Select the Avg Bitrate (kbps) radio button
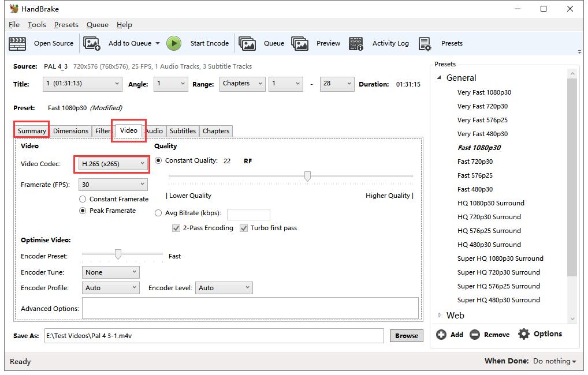588x375 pixels. point(158,213)
